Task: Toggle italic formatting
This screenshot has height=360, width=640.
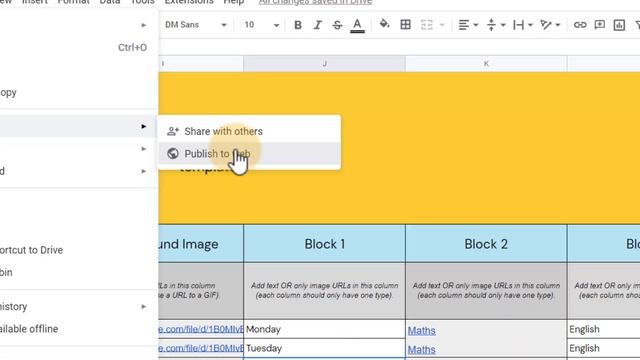Action: click(318, 25)
